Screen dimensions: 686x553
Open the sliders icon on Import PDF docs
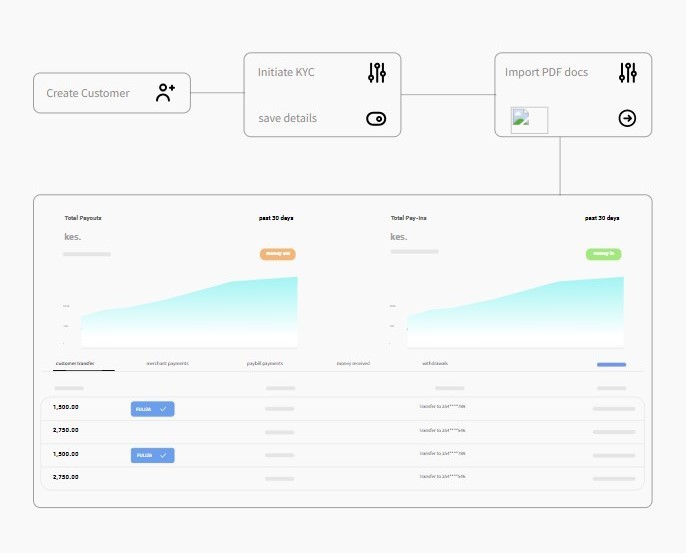627,73
